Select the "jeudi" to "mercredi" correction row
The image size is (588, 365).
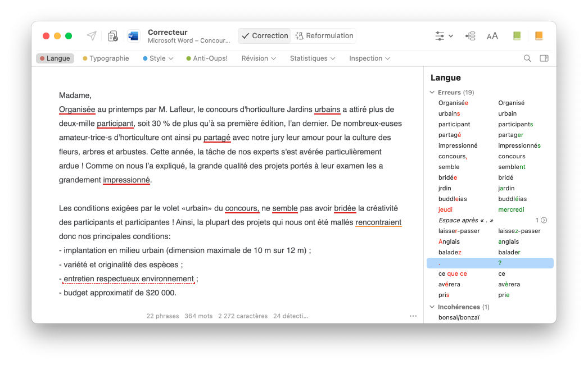pyautogui.click(x=490, y=209)
